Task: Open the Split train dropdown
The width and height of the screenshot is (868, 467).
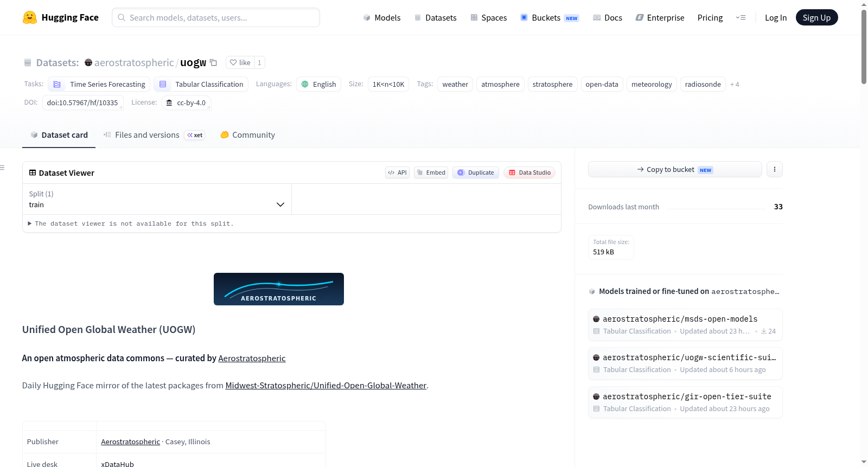Action: [157, 199]
